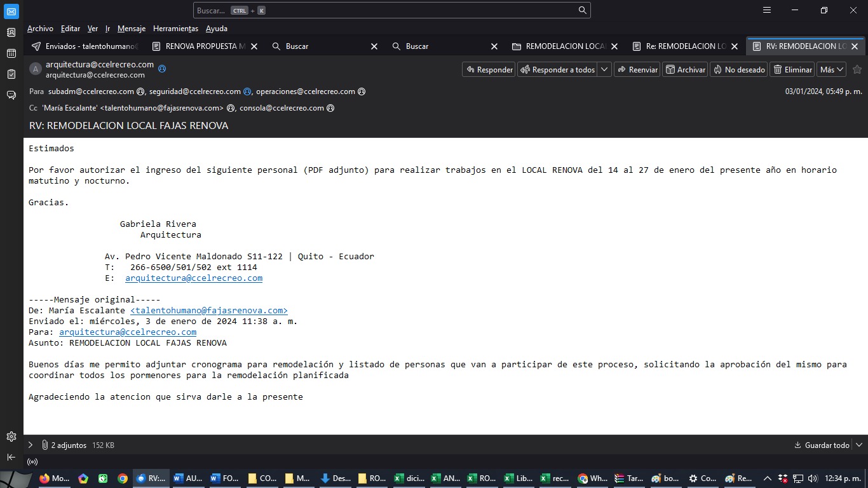This screenshot has width=868, height=488.
Task: Open the Ver menu
Action: coord(93,29)
